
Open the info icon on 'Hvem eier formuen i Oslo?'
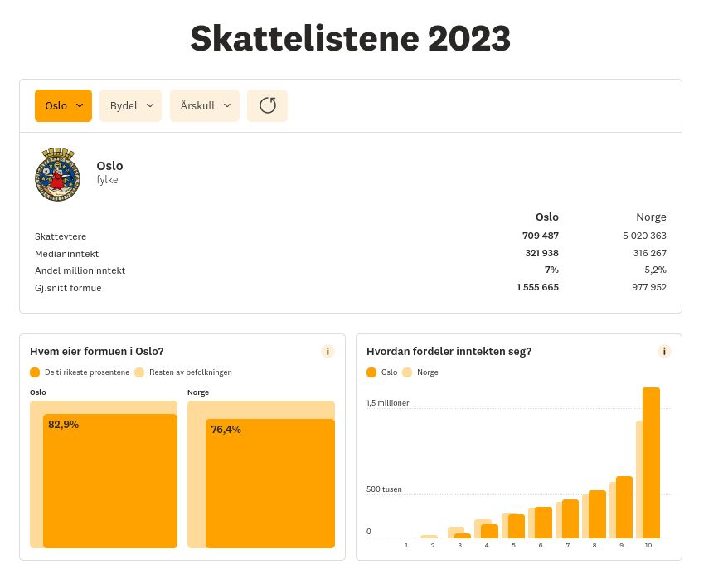click(x=328, y=351)
